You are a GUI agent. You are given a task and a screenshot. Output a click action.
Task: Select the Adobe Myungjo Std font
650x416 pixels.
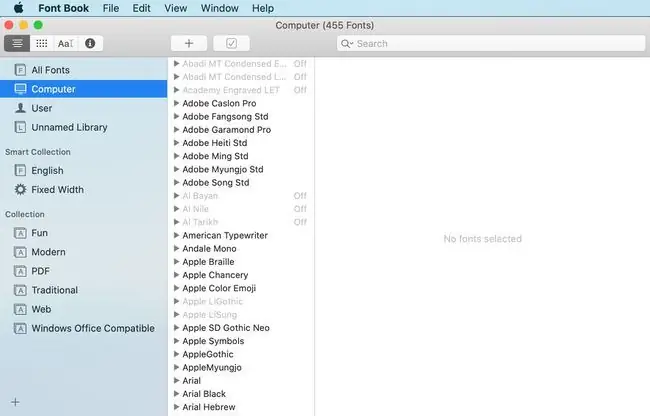click(241, 169)
